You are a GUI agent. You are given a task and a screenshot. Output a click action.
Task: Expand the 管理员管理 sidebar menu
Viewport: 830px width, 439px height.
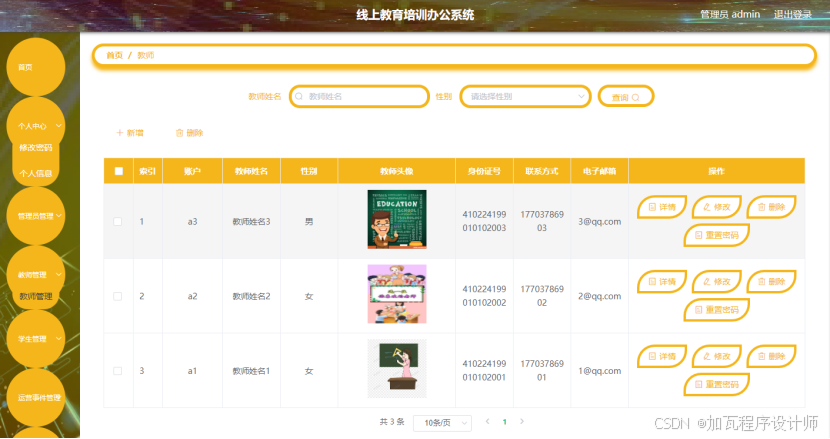pos(35,216)
